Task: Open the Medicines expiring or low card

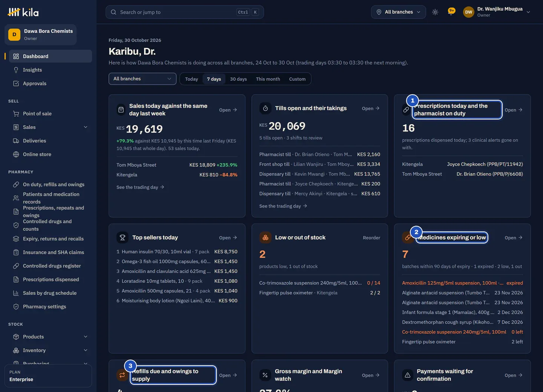Action: 514,237
